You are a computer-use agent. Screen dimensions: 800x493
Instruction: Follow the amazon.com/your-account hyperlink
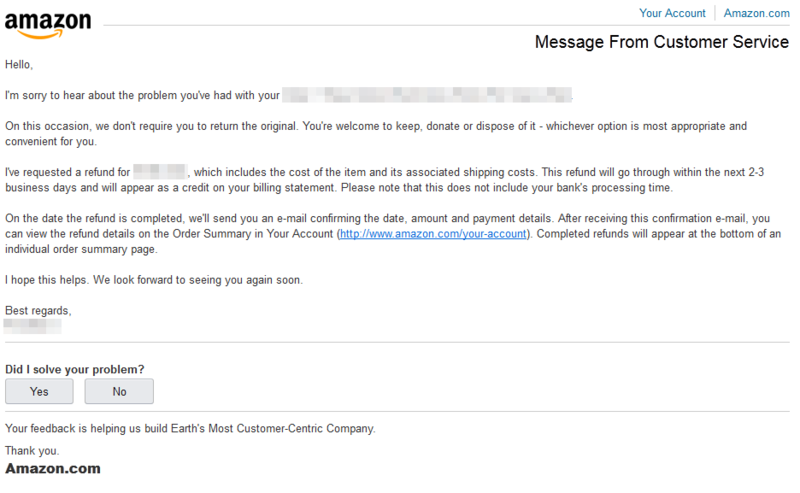coord(433,234)
